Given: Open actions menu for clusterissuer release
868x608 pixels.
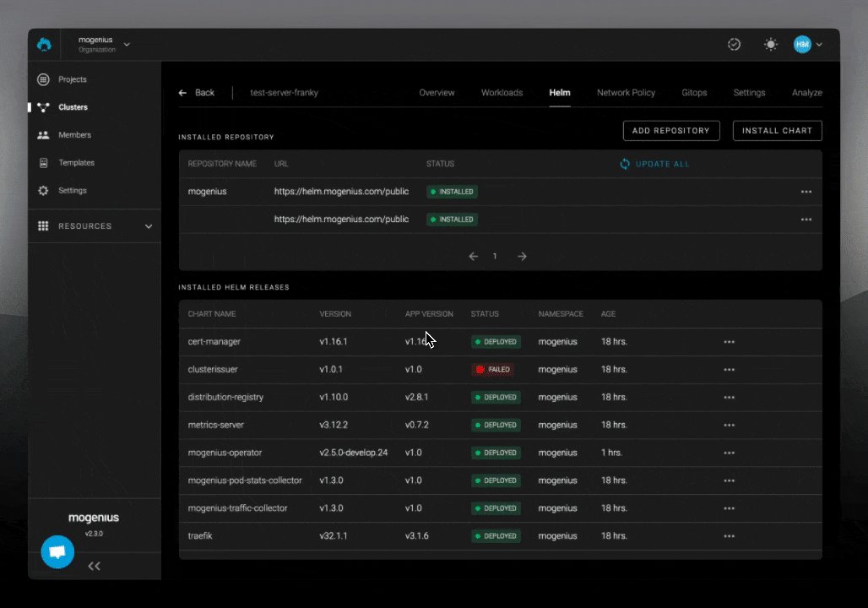Looking at the screenshot, I should (x=729, y=369).
